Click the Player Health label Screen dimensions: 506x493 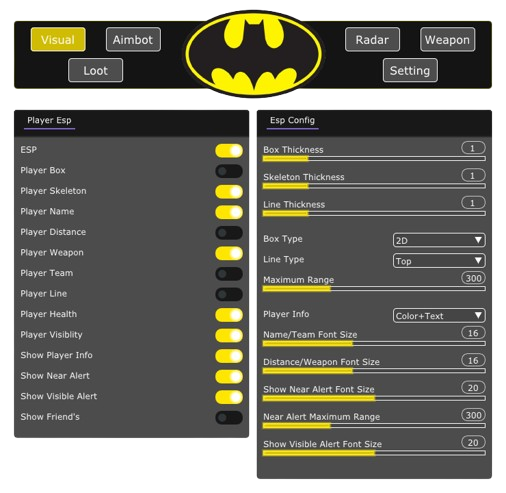point(49,314)
